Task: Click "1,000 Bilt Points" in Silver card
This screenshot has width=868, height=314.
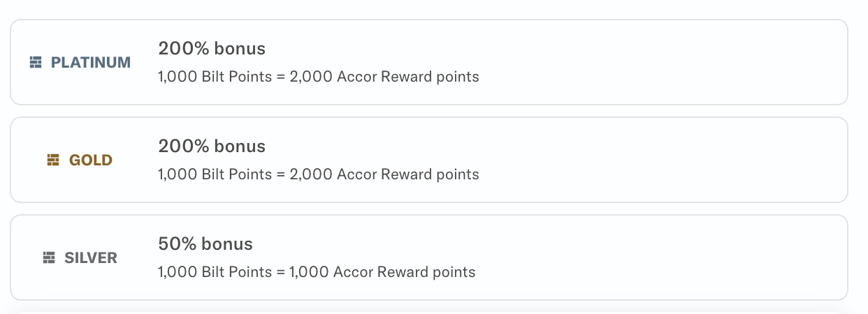Action: click(215, 272)
